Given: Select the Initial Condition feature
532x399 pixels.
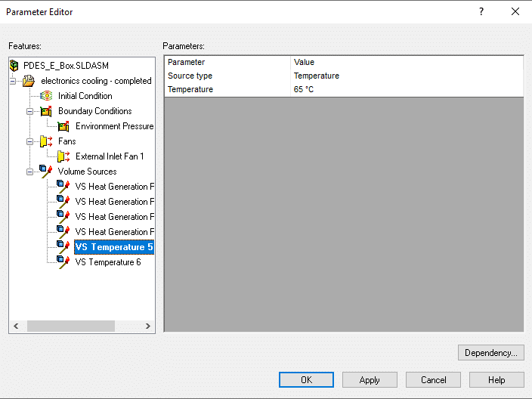Looking at the screenshot, I should [x=85, y=96].
